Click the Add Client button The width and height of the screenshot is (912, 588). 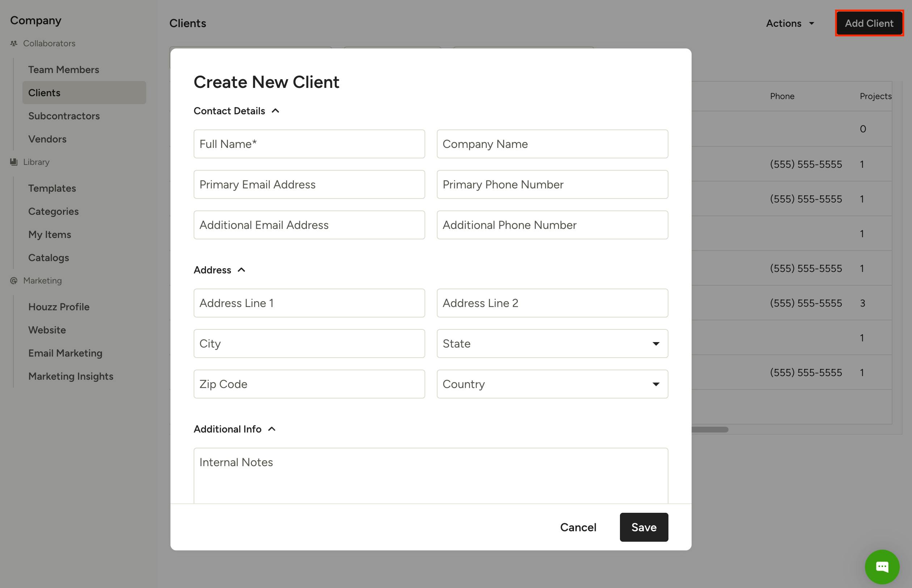point(869,23)
